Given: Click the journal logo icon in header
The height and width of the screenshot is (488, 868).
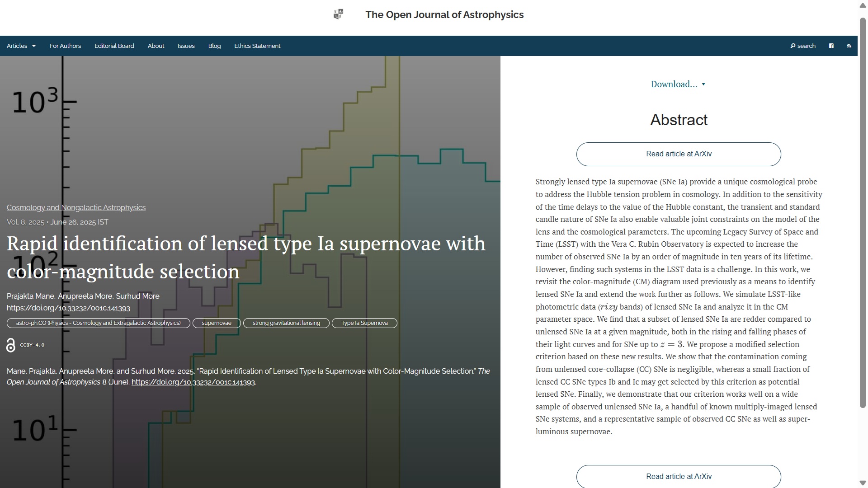Looking at the screenshot, I should tap(338, 14).
